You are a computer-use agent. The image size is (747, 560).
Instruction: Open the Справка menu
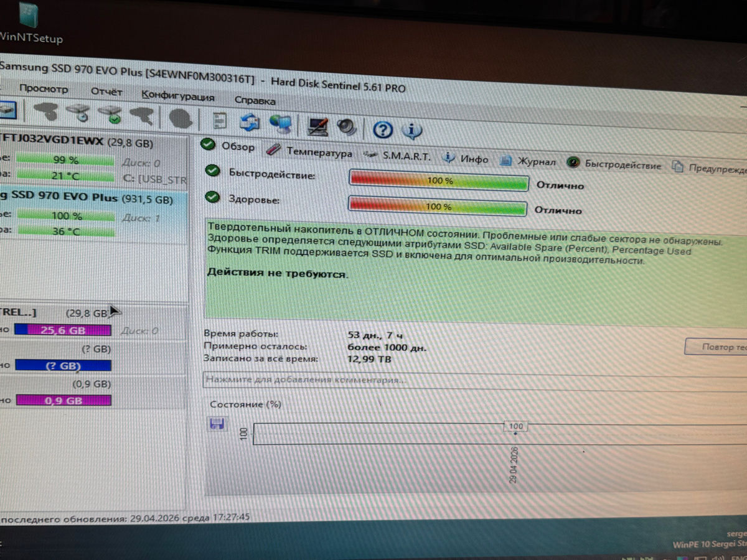(x=255, y=100)
